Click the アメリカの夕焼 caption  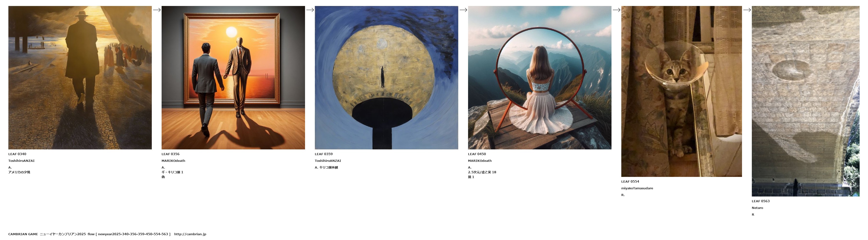point(19,172)
